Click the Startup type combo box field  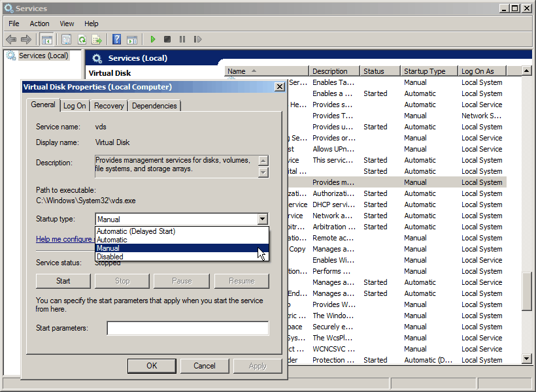click(182, 219)
